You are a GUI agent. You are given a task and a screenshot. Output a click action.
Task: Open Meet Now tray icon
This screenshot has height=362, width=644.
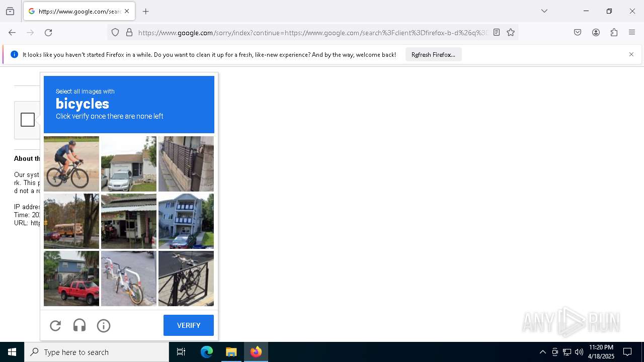pos(555,352)
